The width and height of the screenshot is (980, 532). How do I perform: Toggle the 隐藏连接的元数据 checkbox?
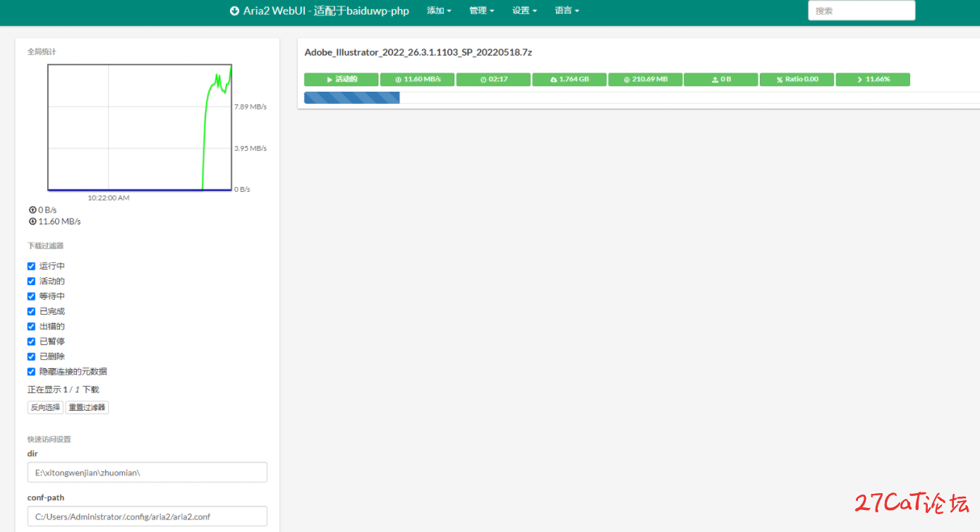pyautogui.click(x=31, y=371)
